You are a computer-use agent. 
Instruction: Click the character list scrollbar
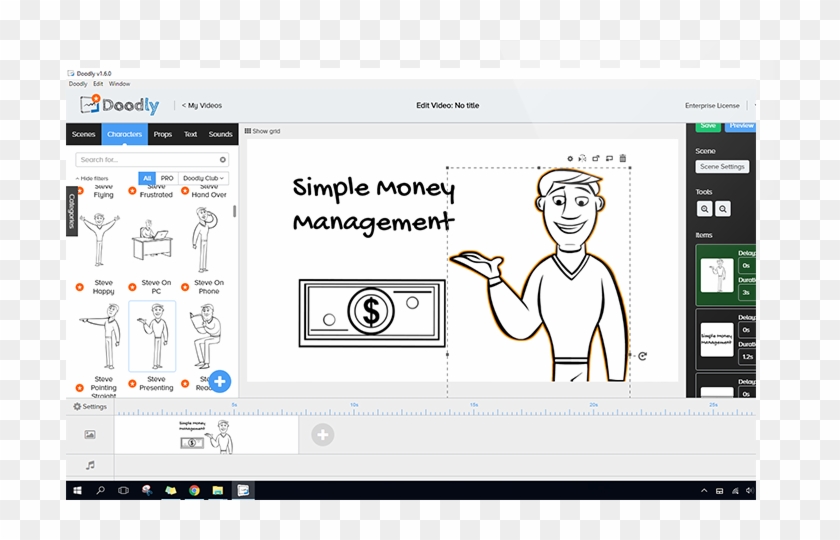pyautogui.click(x=234, y=212)
